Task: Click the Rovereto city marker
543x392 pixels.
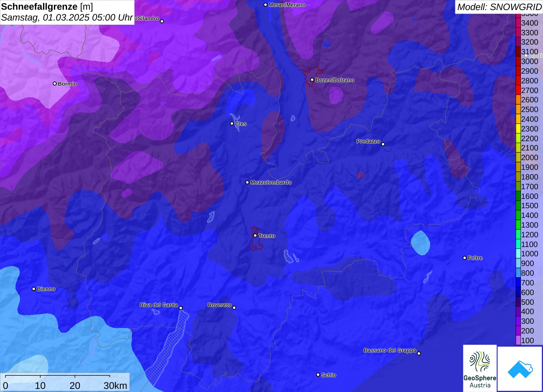Action: click(234, 308)
